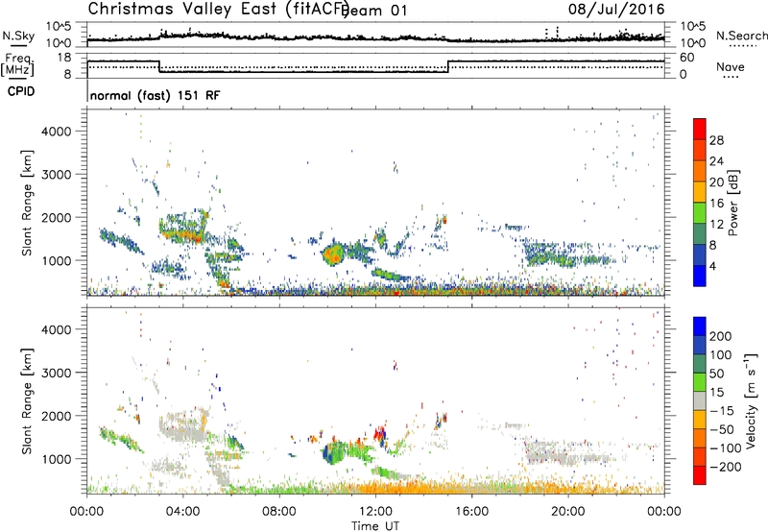Click the 'Nave' legend label

point(731,67)
